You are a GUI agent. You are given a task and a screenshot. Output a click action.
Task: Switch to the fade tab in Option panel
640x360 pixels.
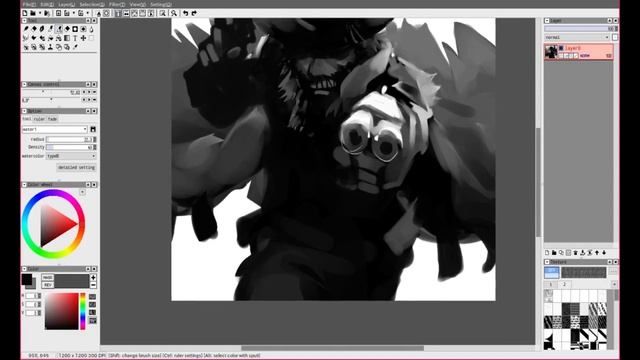(52, 119)
